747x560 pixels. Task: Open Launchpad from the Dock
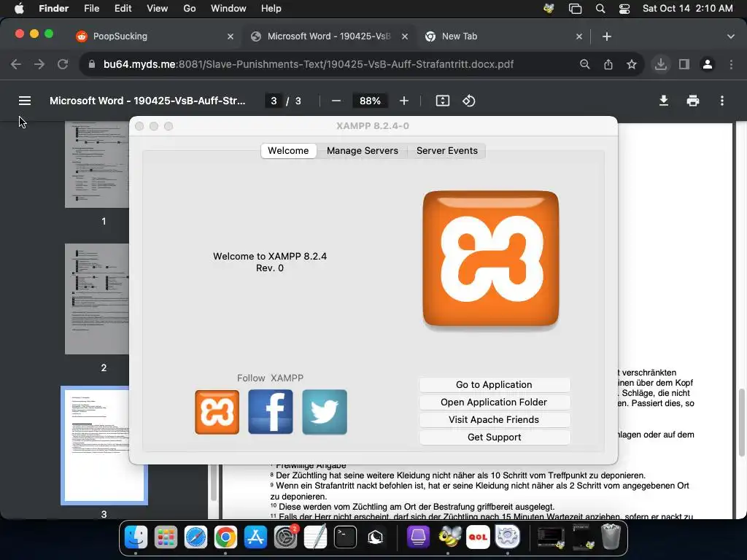point(166,537)
